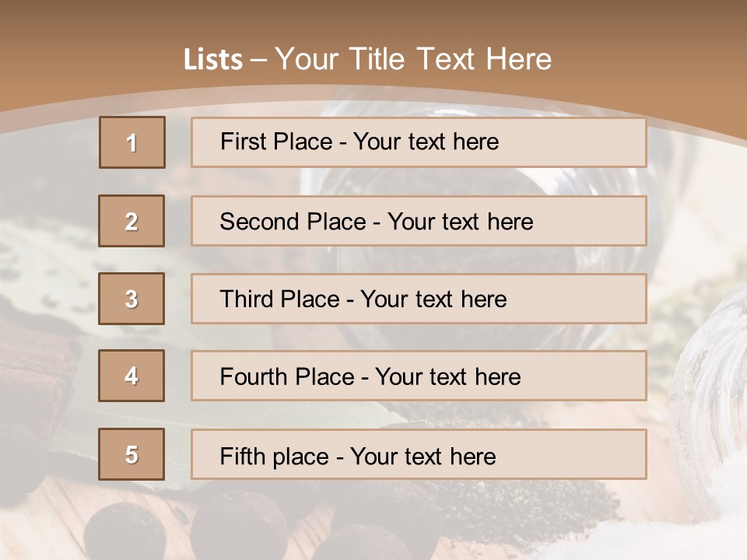Select the 'Second Place - Your text here' bar
The image size is (747, 560).
point(419,221)
